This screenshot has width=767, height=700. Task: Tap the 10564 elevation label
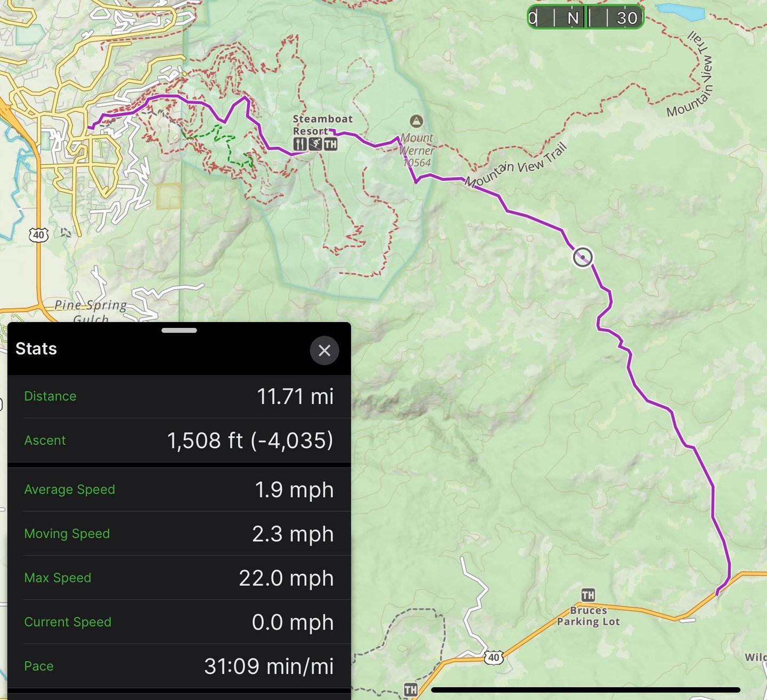417,163
